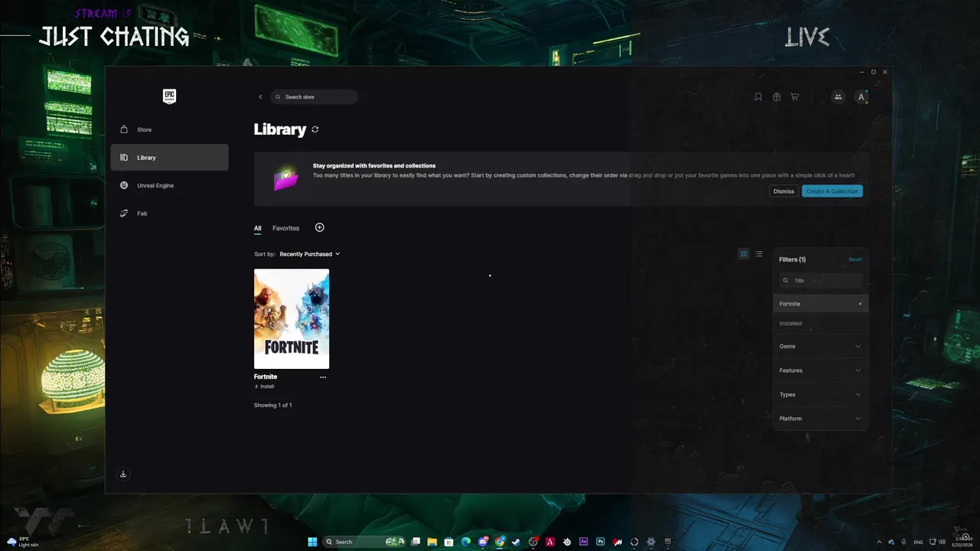The width and height of the screenshot is (980, 551).
Task: Remove the Fortnite filter chip
Action: (860, 304)
